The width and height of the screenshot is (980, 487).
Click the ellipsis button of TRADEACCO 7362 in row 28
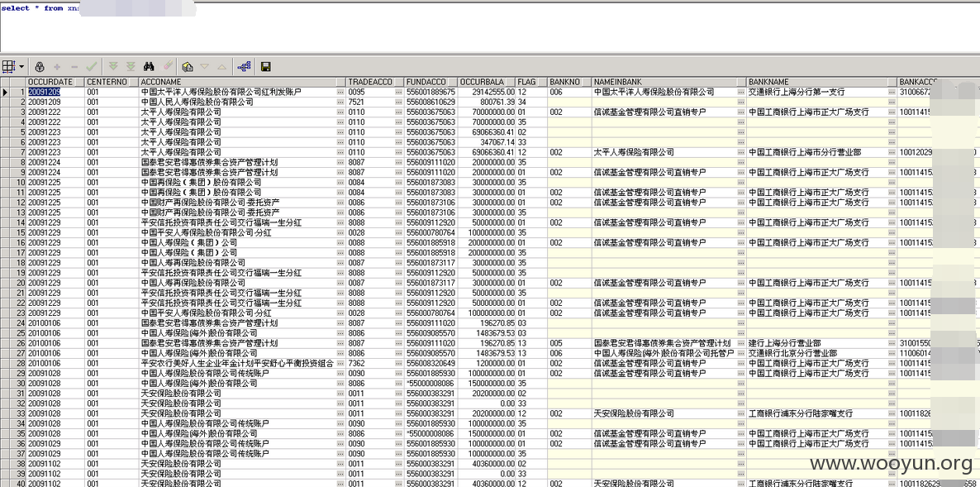pyautogui.click(x=399, y=363)
